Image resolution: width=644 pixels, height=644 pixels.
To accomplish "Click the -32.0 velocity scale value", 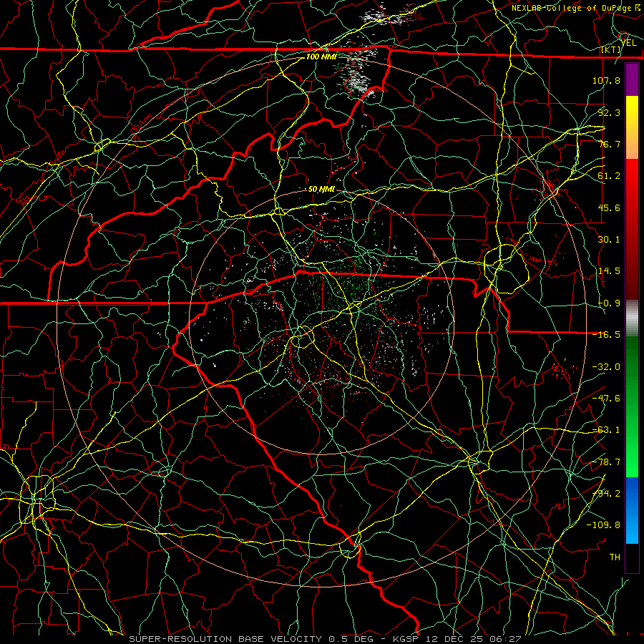I will [x=606, y=367].
